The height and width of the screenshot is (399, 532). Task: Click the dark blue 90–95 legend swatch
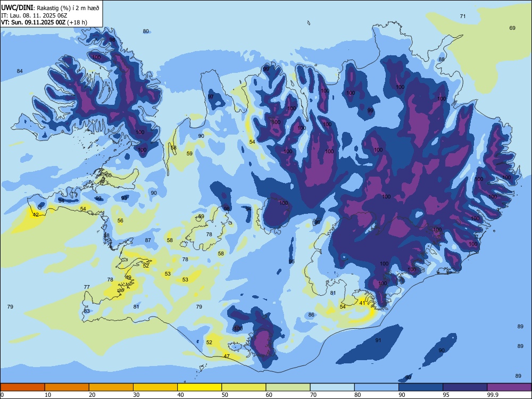(421, 387)
